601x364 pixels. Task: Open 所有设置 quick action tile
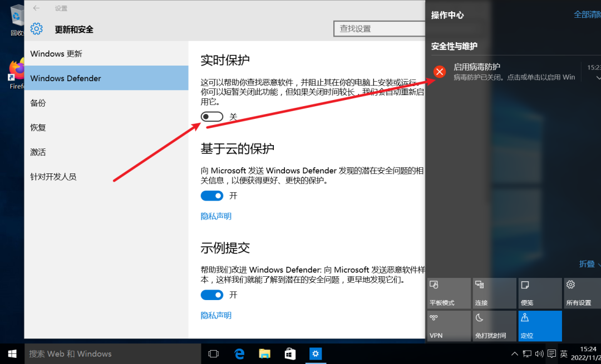click(583, 293)
